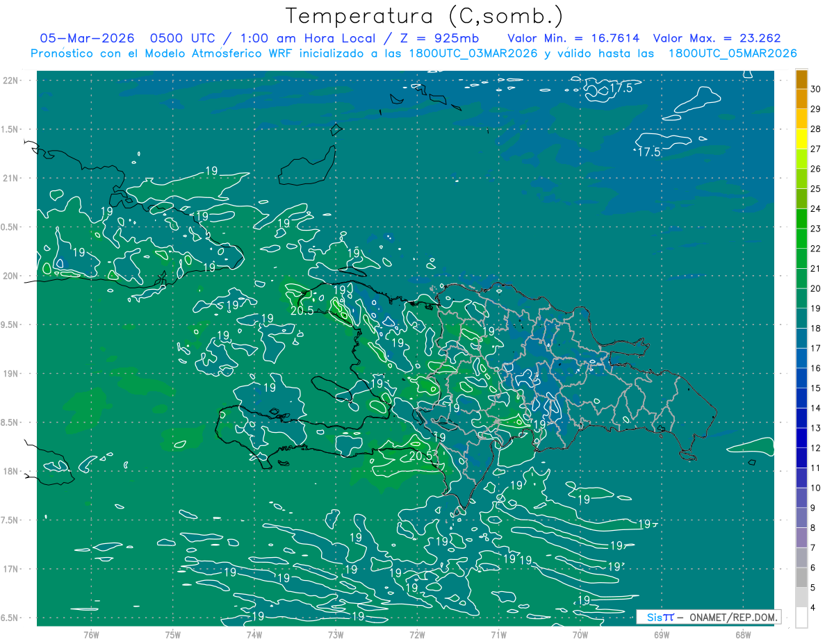The width and height of the screenshot is (834, 644).
Task: Click the '72W' longitude axis label
Action: click(416, 634)
